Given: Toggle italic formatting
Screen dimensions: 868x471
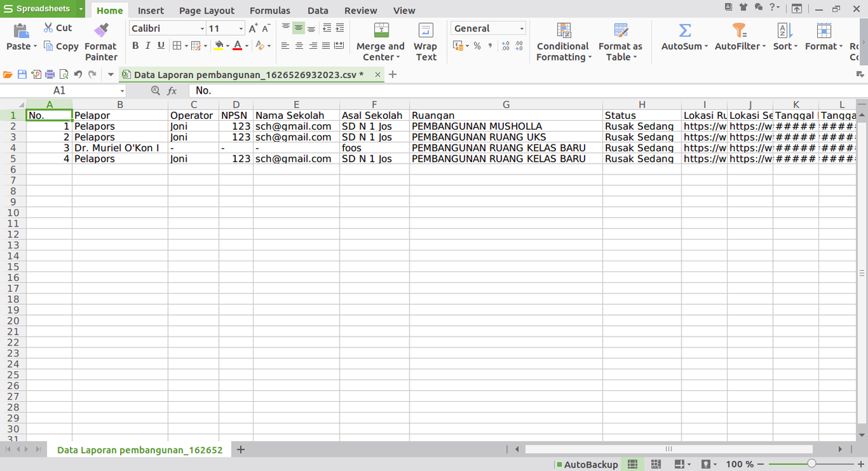Looking at the screenshot, I should [148, 45].
